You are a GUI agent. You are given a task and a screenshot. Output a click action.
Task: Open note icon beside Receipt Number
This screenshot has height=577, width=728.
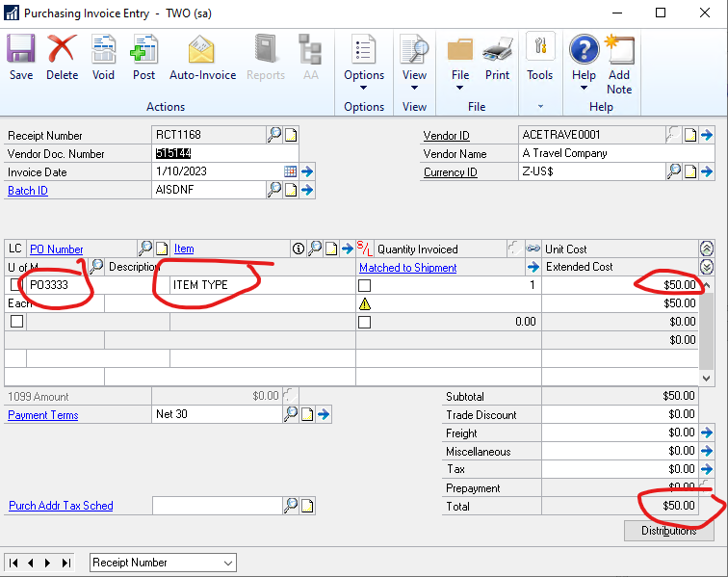click(291, 135)
